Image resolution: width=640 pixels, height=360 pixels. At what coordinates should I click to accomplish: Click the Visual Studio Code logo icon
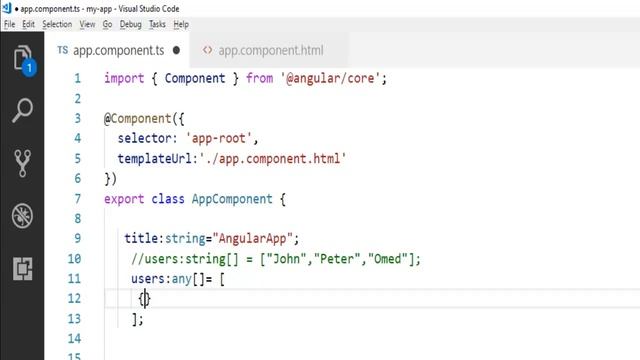coord(7,8)
